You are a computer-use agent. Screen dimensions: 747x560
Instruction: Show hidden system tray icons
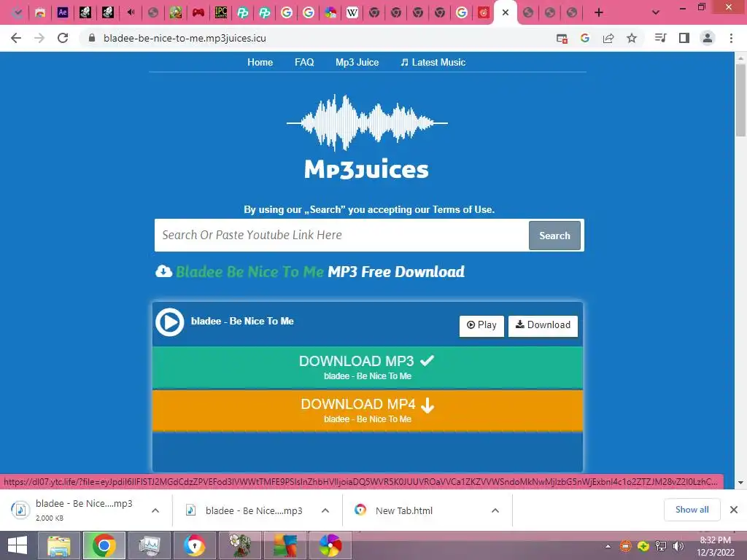[x=608, y=546]
